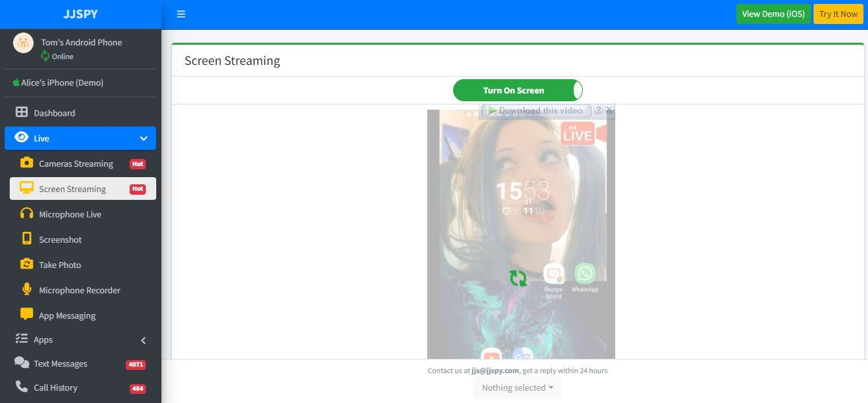Open Microphone Recorder menu item
Screen dimensions: 868x403
pyautogui.click(x=83, y=290)
